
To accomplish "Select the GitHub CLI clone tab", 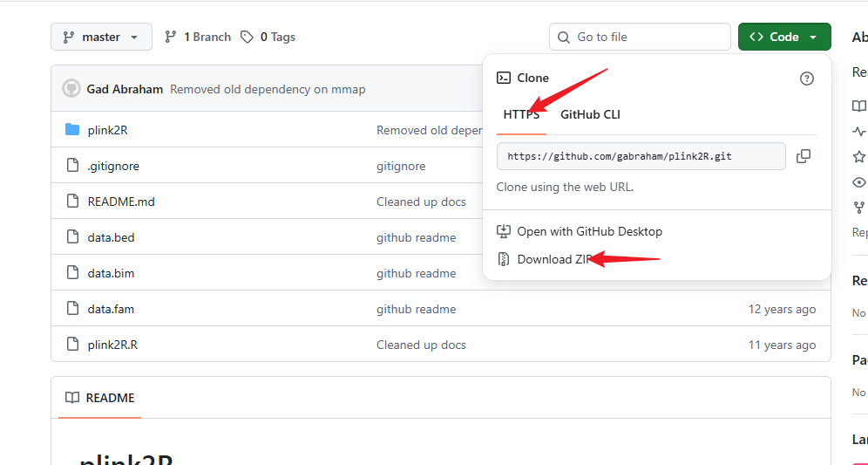I will pos(590,115).
